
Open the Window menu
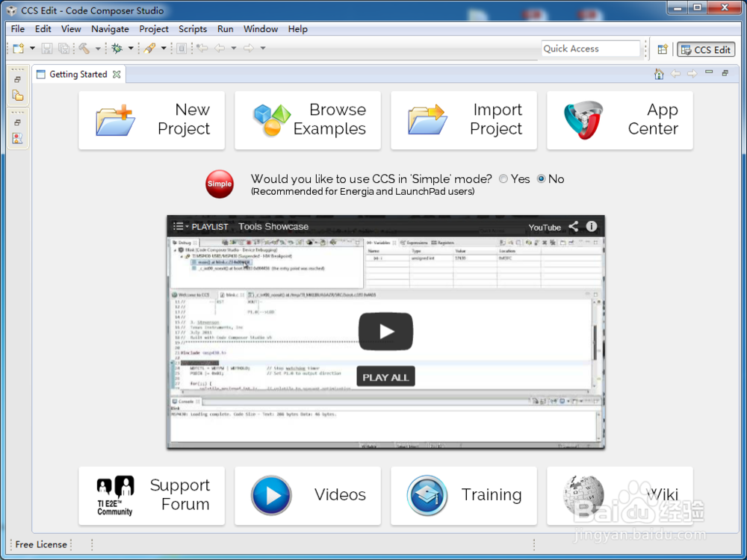pyautogui.click(x=261, y=29)
